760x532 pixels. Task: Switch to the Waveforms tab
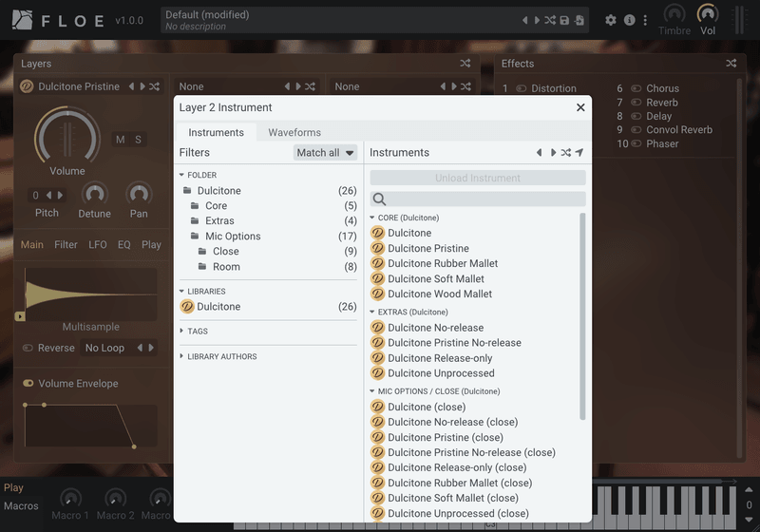294,133
